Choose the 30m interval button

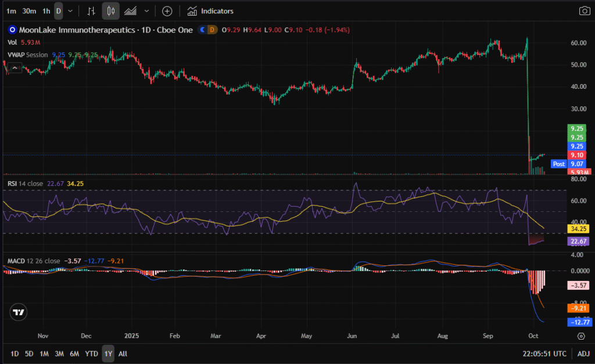pyautogui.click(x=29, y=11)
